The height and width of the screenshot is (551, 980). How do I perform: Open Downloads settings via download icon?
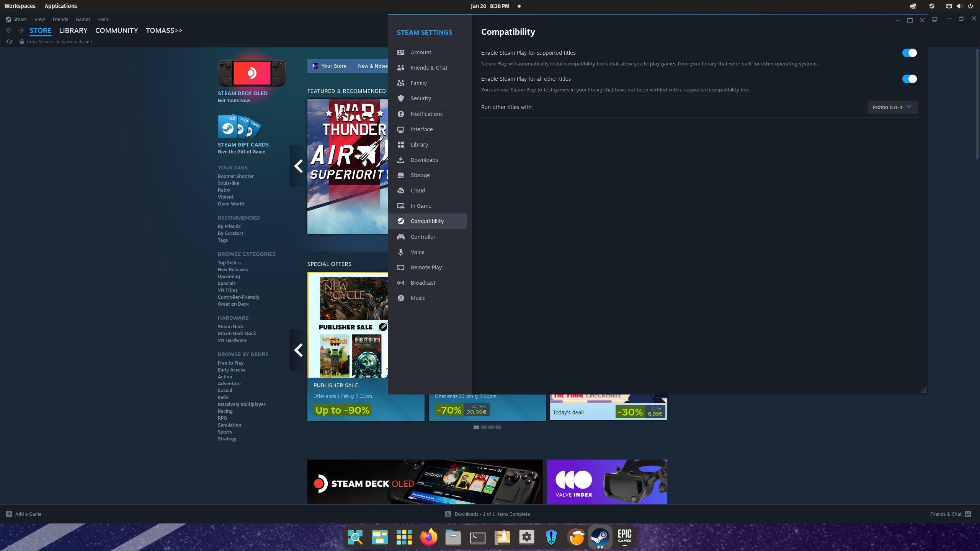[400, 160]
